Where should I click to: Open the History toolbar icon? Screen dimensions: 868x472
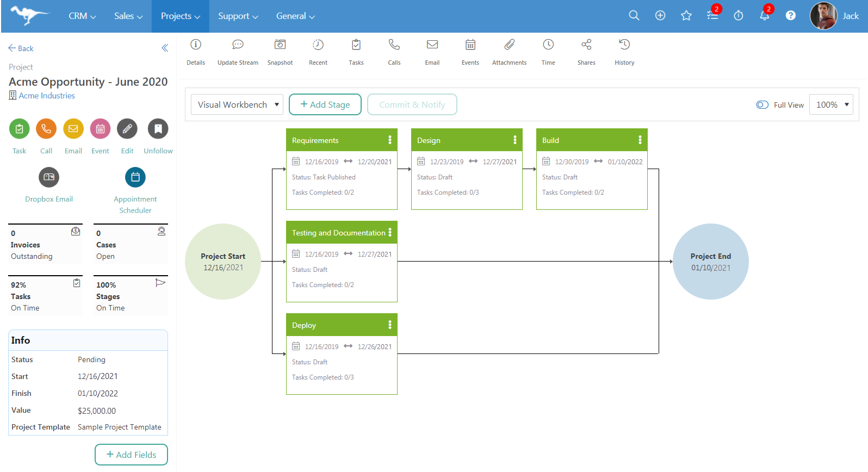tap(624, 45)
